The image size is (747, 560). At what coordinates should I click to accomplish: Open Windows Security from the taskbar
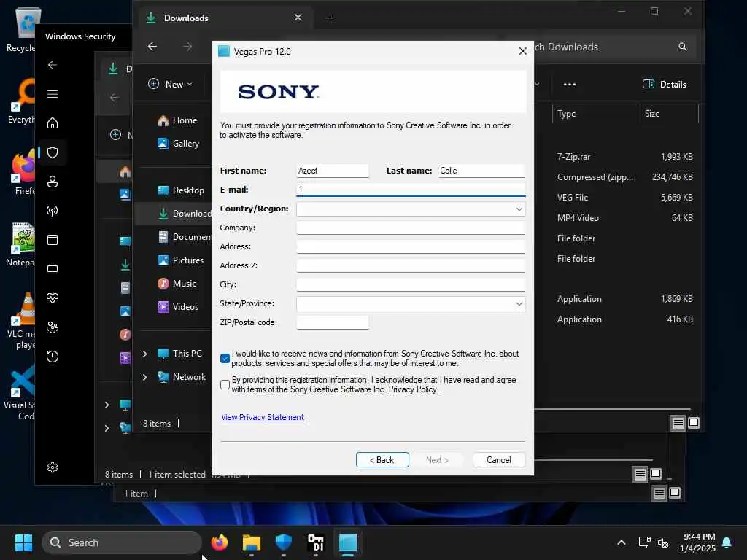(284, 542)
